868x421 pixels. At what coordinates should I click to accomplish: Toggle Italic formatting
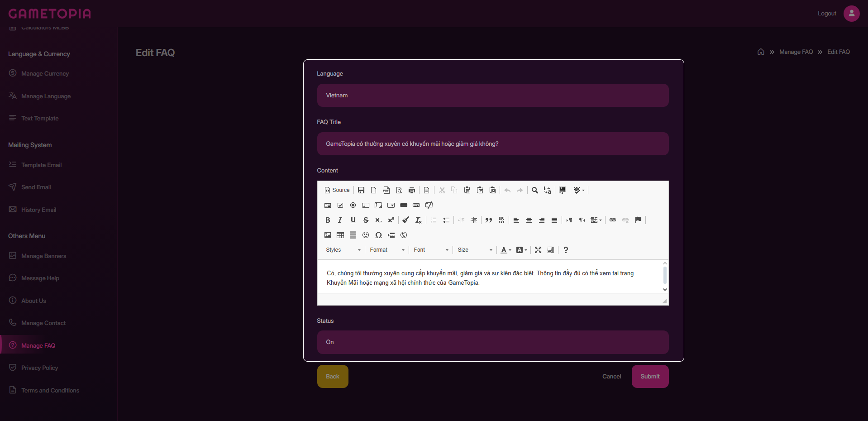click(x=340, y=220)
